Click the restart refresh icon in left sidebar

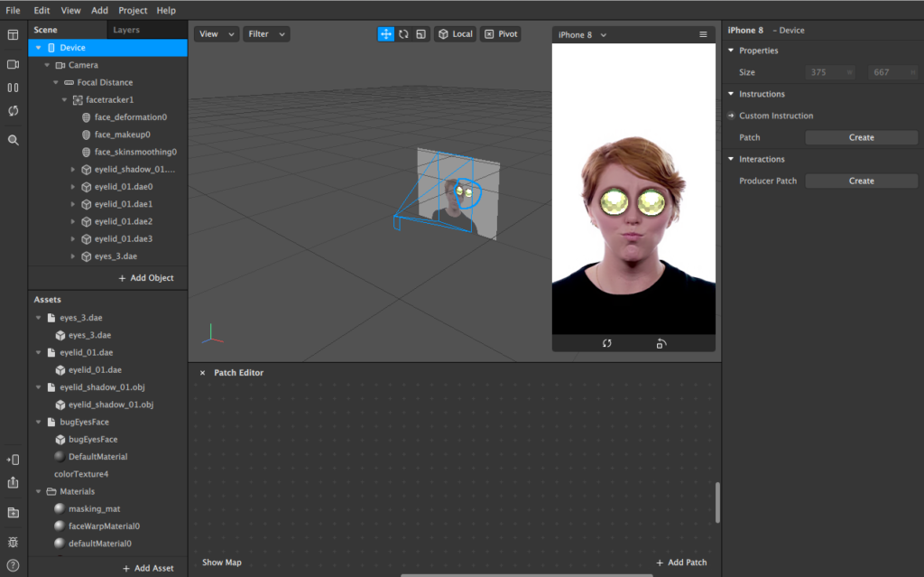(x=13, y=111)
